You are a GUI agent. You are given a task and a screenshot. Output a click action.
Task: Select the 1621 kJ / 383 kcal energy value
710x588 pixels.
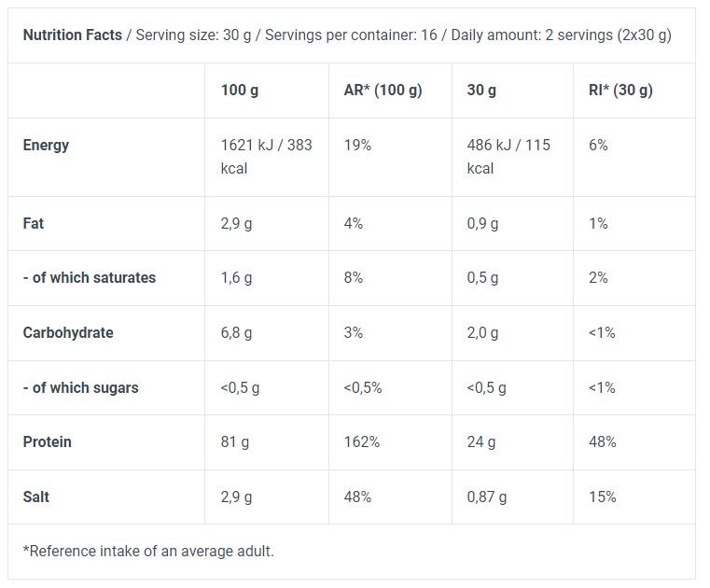[266, 157]
